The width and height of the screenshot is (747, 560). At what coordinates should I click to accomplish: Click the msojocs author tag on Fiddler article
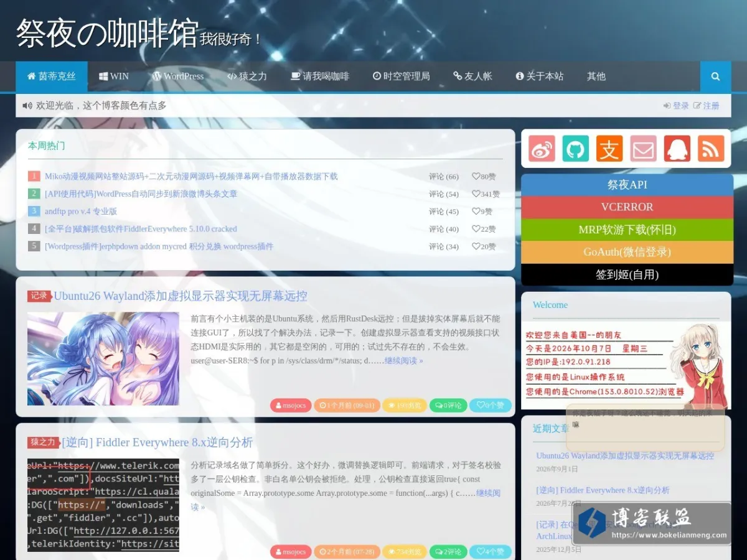click(x=291, y=552)
